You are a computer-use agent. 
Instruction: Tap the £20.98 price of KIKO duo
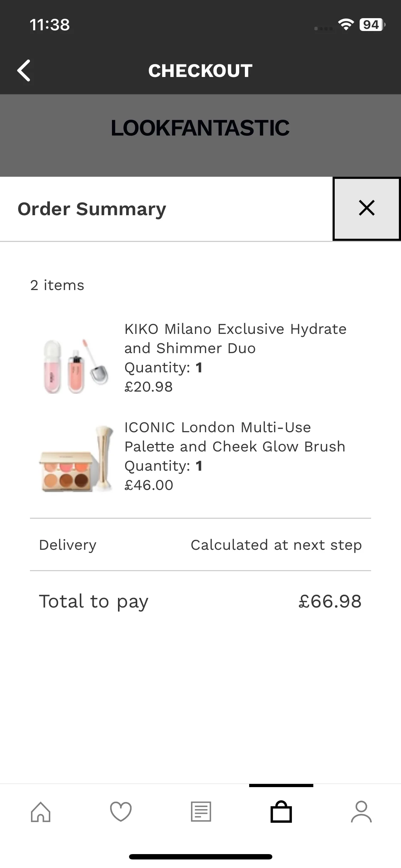pyautogui.click(x=149, y=387)
